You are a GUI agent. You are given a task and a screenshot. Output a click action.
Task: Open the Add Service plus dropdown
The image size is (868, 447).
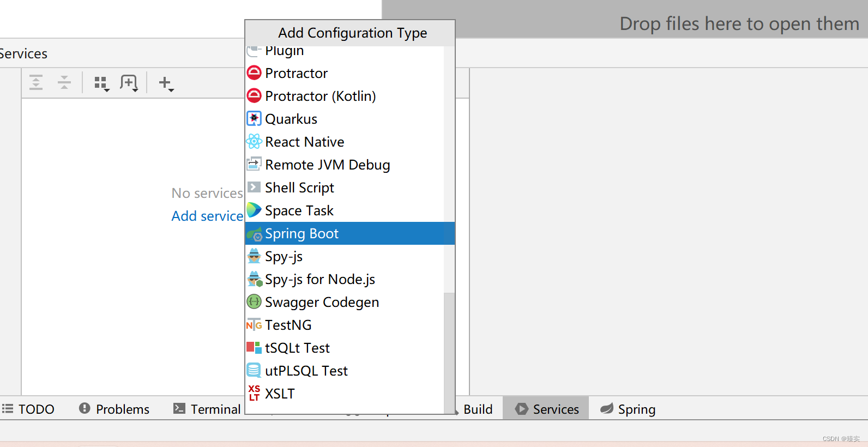pyautogui.click(x=166, y=83)
